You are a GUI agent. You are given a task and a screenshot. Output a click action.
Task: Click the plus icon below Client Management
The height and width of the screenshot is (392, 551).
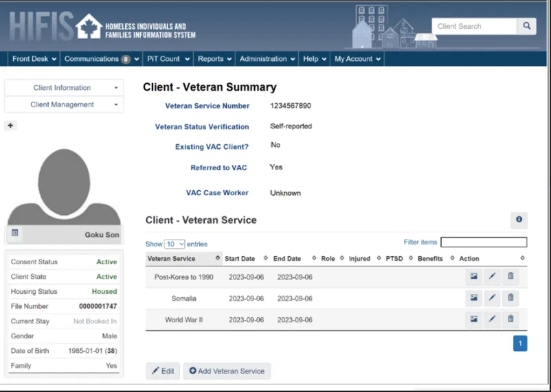tap(10, 126)
